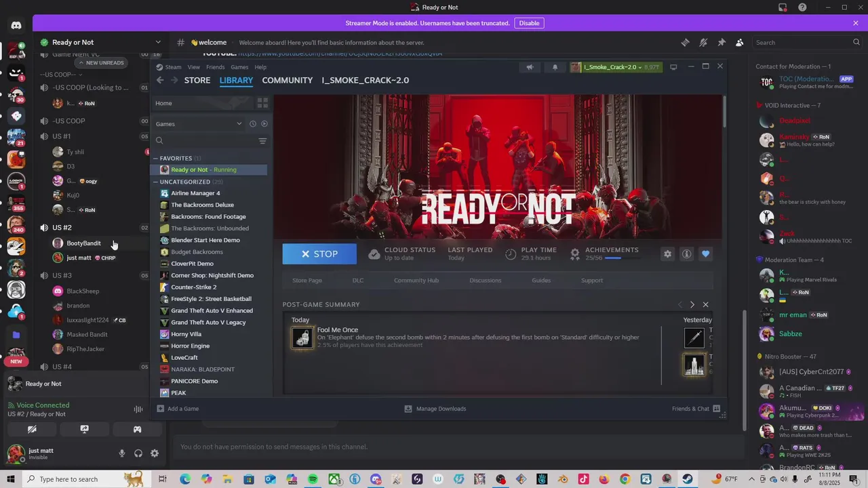Switch Steam to Big Picture mode icon
The image size is (868, 488).
673,67
